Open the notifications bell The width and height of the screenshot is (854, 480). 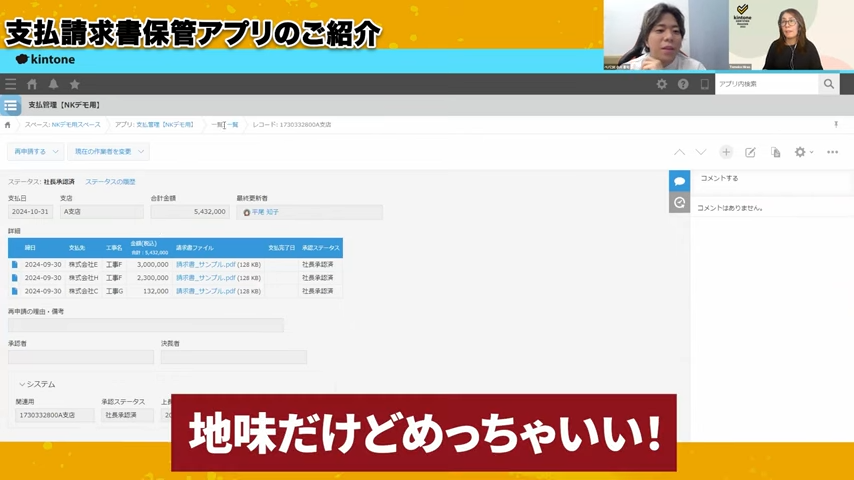point(53,84)
